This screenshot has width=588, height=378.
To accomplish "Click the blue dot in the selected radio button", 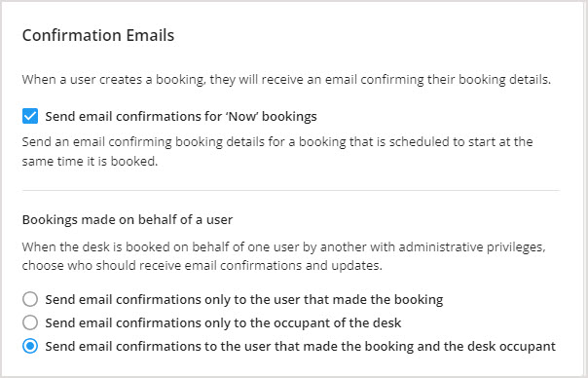I will pyautogui.click(x=30, y=346).
